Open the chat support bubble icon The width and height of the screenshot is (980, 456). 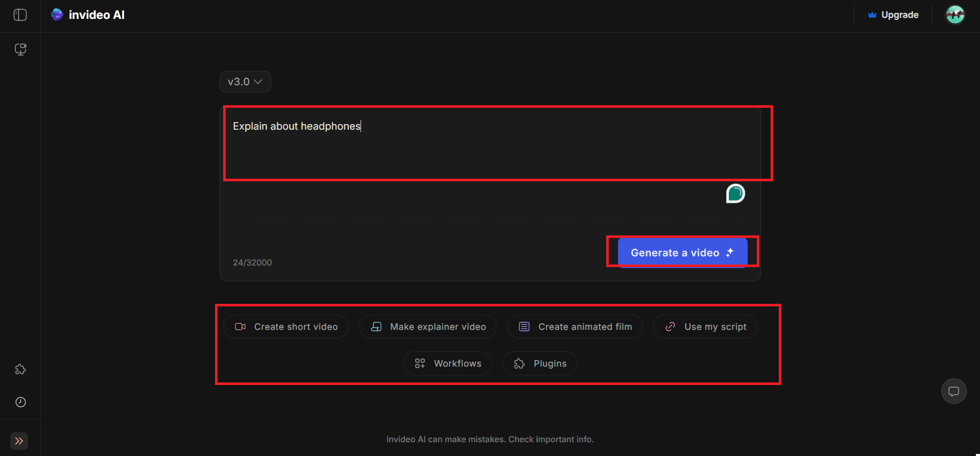[953, 391]
